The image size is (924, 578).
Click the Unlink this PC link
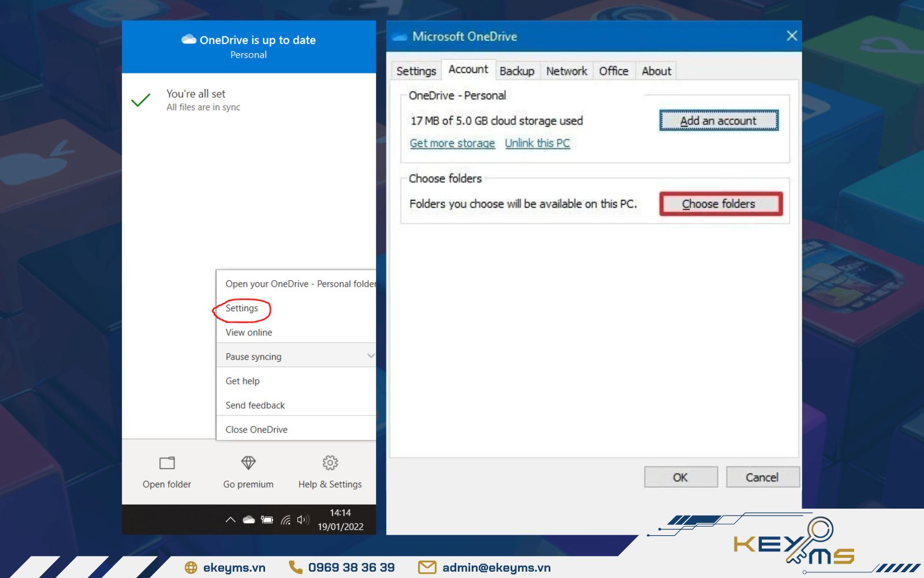coord(537,143)
